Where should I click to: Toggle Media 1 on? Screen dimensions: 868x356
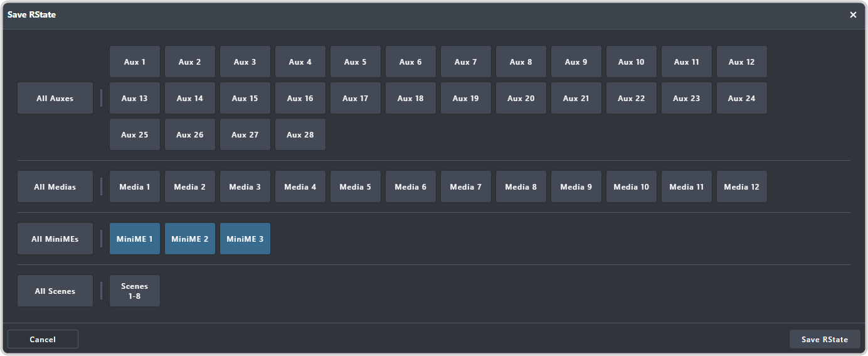(135, 186)
